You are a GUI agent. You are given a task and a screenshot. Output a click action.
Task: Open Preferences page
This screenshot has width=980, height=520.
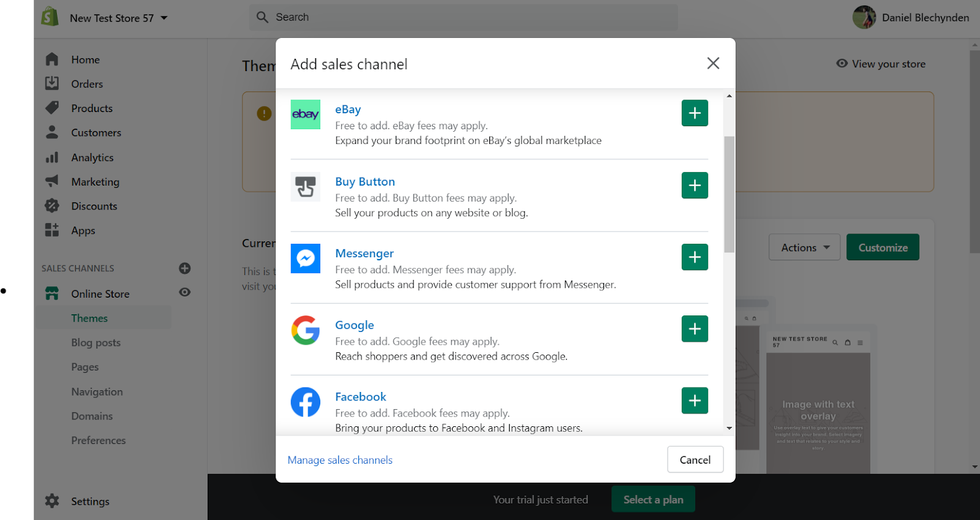point(98,441)
